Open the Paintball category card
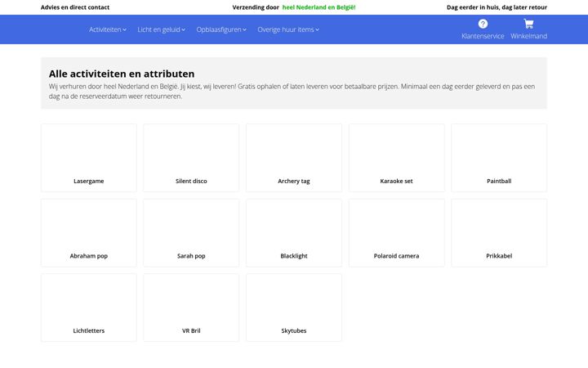The height and width of the screenshot is (368, 588). click(499, 158)
